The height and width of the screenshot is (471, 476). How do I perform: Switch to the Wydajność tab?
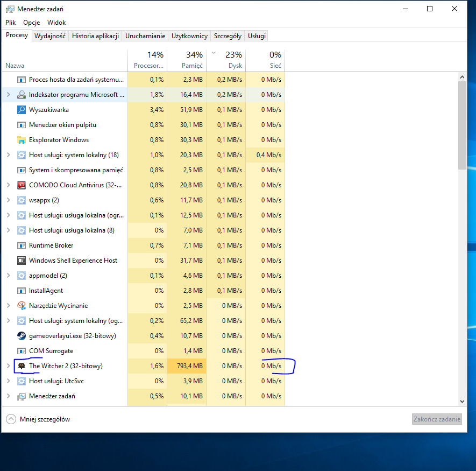pyautogui.click(x=50, y=36)
